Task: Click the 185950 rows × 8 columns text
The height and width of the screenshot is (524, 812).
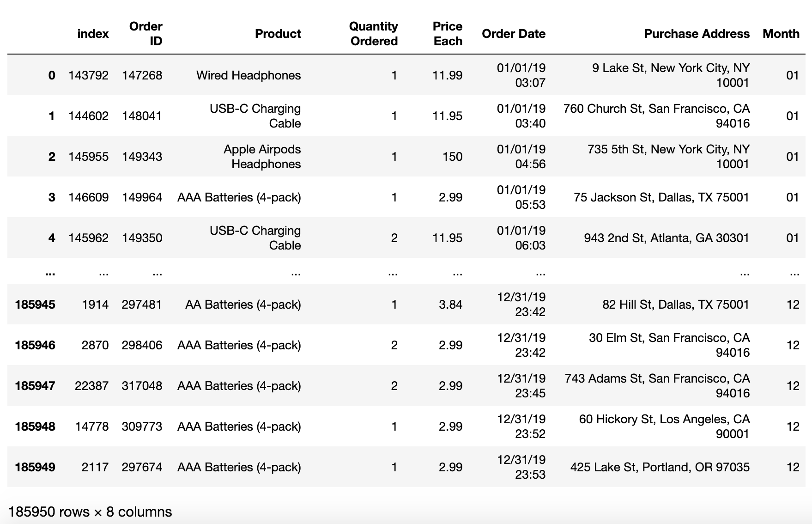Action: (90, 512)
